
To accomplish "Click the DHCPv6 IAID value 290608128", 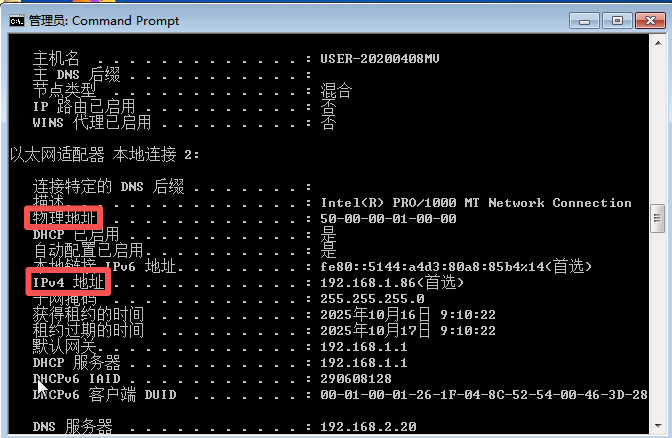I will [x=356, y=379].
